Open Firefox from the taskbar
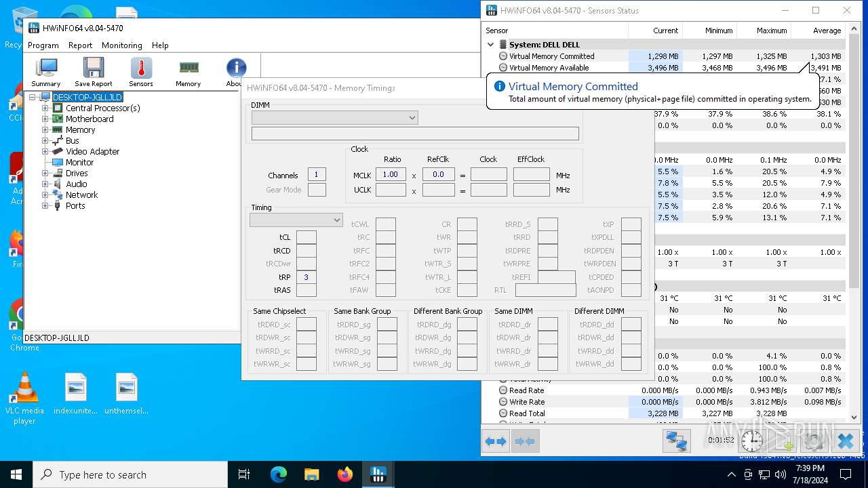 345,474
